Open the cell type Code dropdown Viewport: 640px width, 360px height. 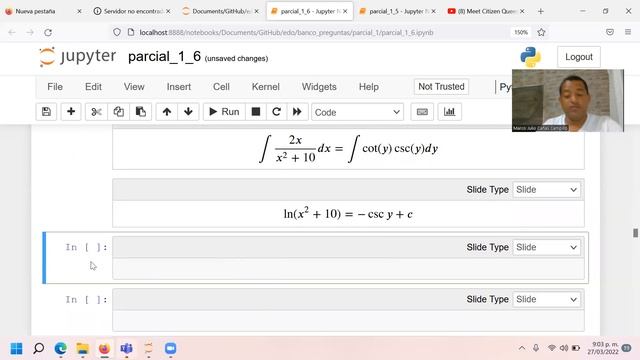click(x=357, y=112)
